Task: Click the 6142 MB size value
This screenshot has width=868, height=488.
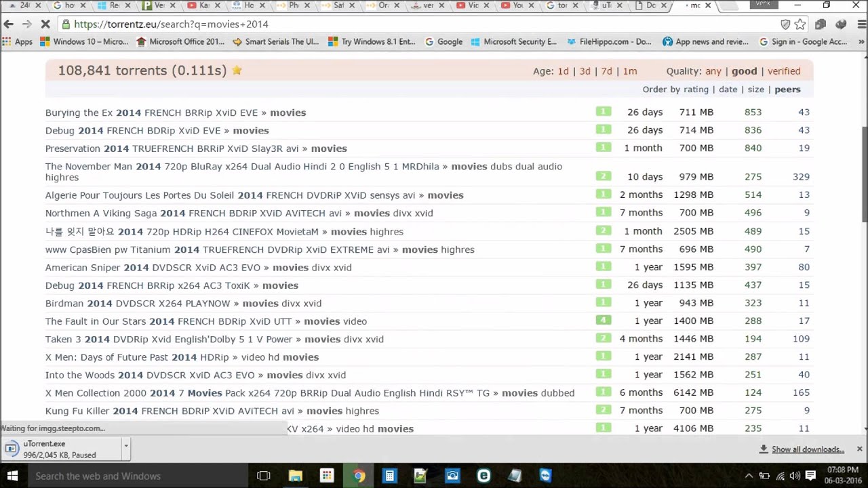Action: pyautogui.click(x=693, y=392)
